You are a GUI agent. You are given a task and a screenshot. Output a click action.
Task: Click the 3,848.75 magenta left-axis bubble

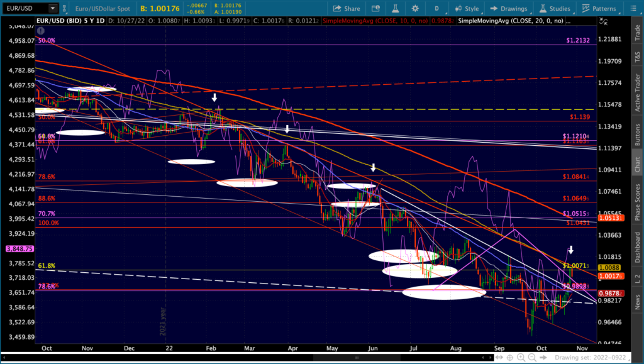tap(19, 249)
